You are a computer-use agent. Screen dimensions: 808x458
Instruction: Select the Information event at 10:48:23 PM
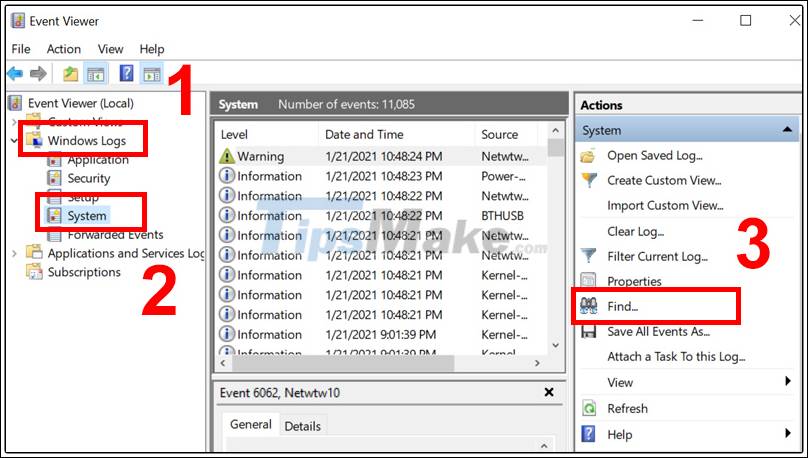381,176
